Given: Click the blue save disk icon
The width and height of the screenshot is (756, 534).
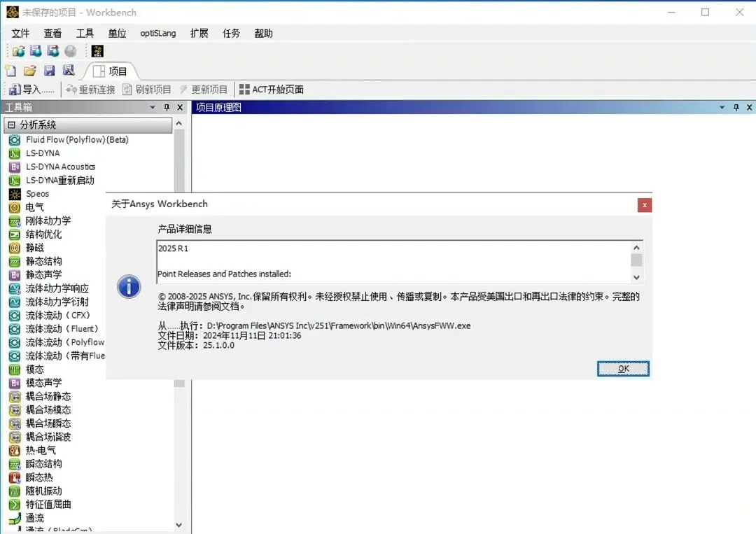Looking at the screenshot, I should pos(49,71).
